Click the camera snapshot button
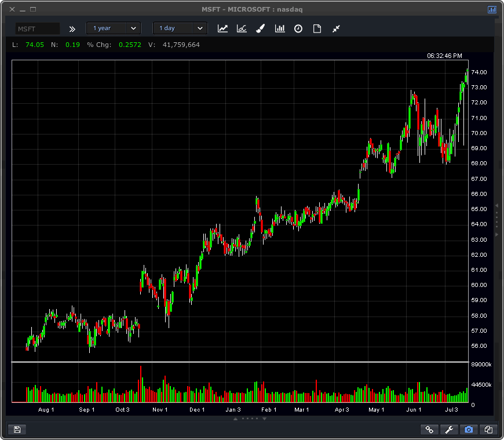The image size is (504, 440). (469, 430)
